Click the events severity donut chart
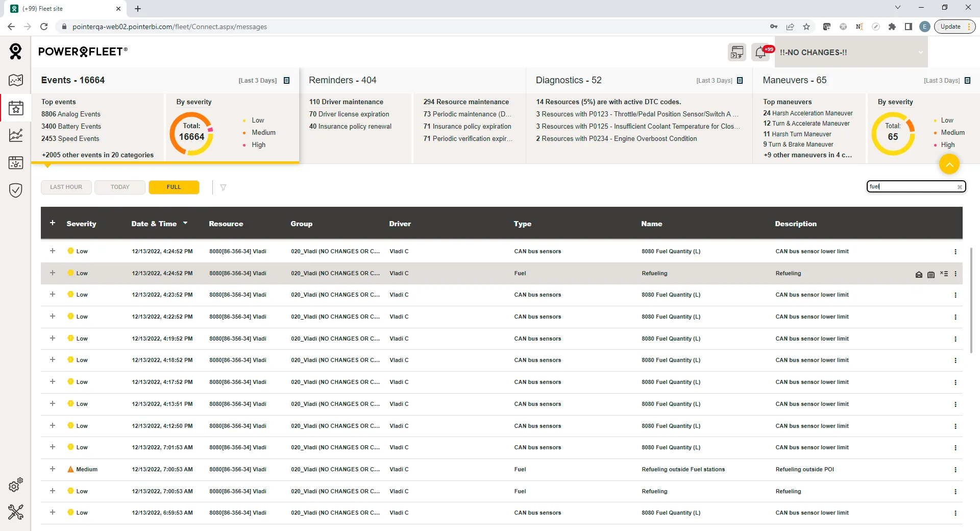The width and height of the screenshot is (980, 531). pyautogui.click(x=191, y=134)
